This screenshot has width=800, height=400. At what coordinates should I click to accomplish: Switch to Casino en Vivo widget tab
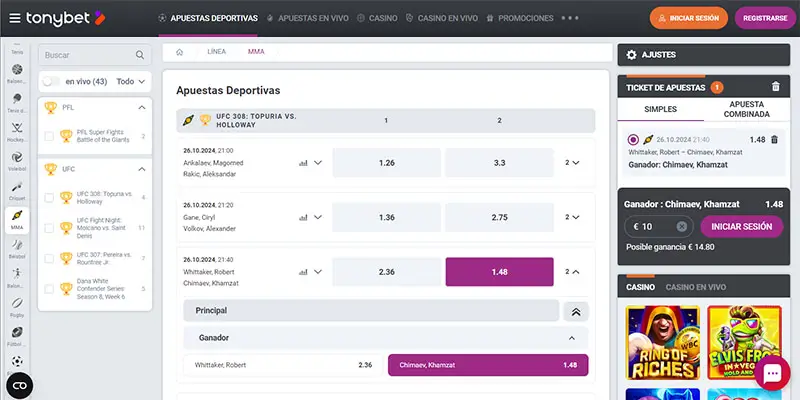(x=695, y=288)
